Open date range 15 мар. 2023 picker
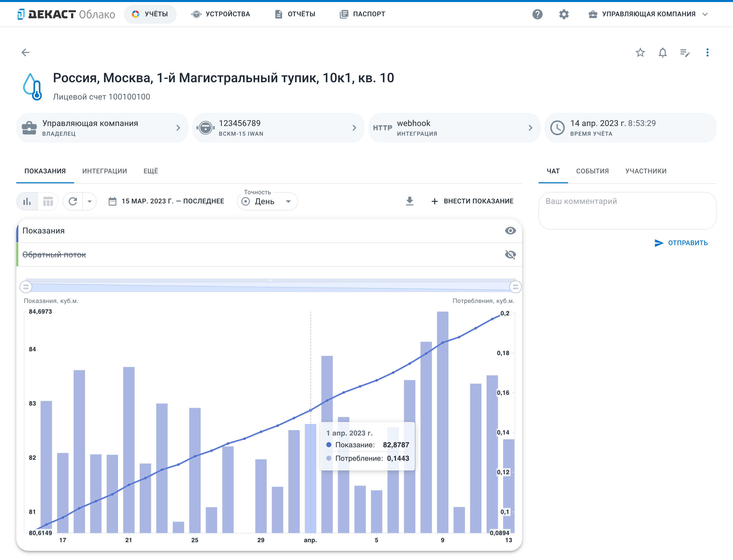733x560 pixels. click(166, 201)
